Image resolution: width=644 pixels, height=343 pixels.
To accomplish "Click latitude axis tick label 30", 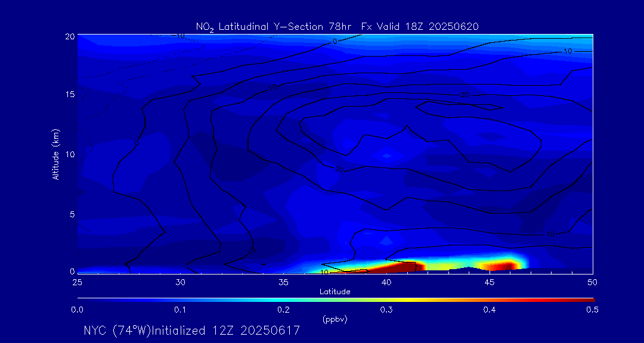I will click(x=180, y=282).
